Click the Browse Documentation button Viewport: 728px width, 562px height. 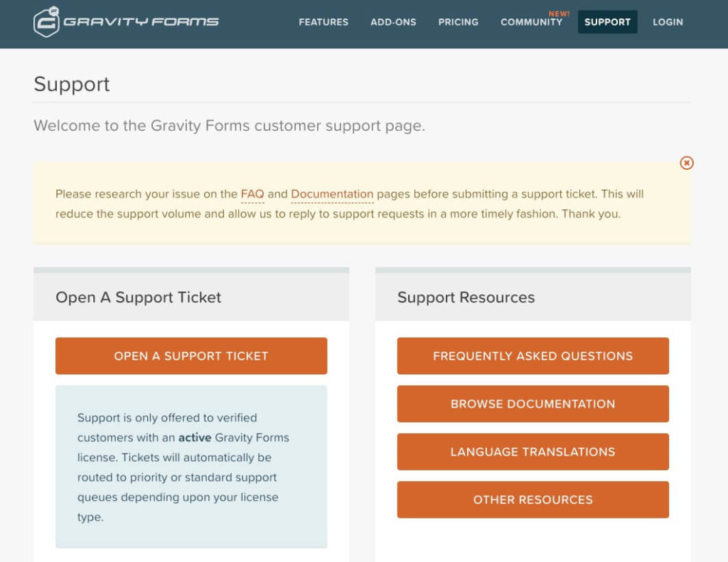coord(533,404)
